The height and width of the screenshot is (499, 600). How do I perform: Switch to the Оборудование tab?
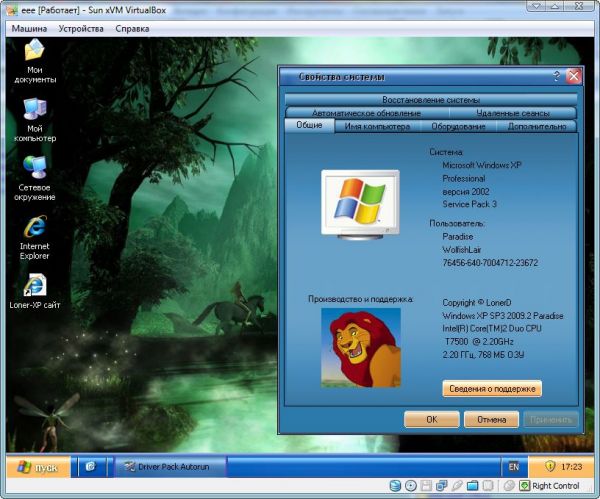(x=458, y=127)
